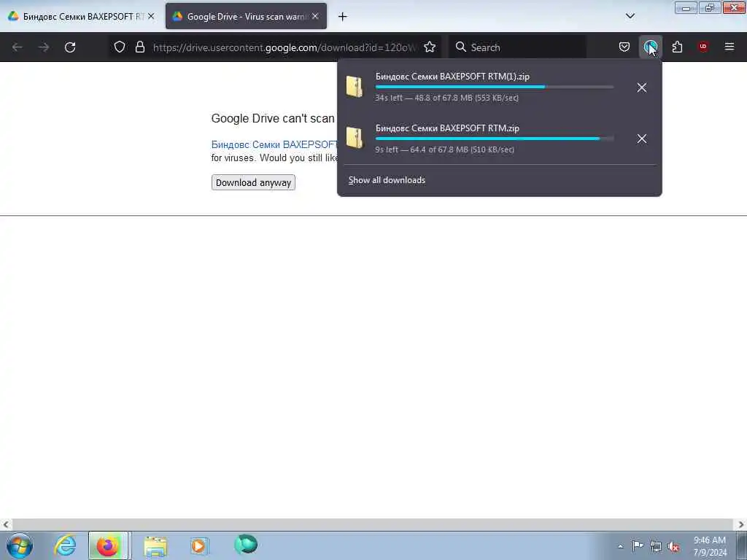Open the Firefox hamburger menu
Viewport: 747px width, 560px height.
coord(729,47)
